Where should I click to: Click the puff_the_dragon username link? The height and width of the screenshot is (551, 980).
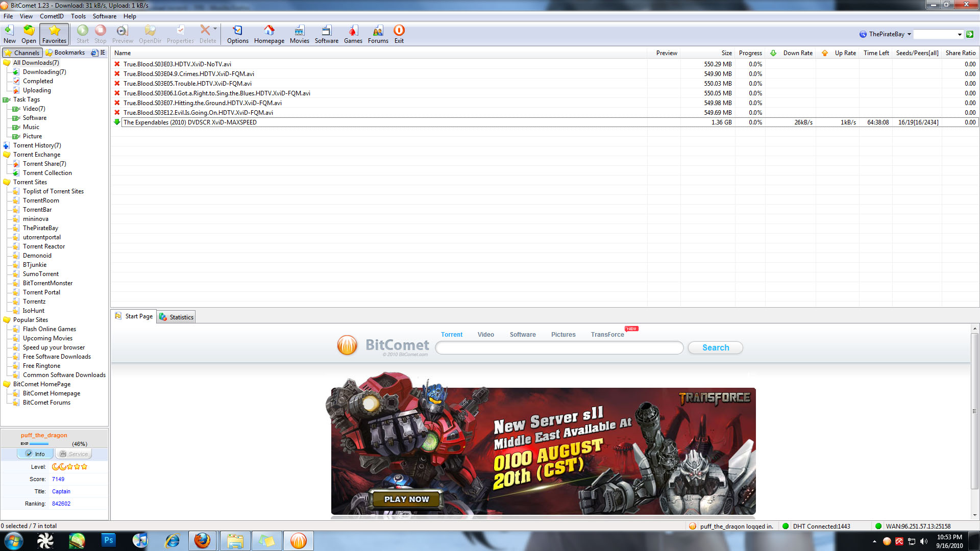tap(44, 435)
